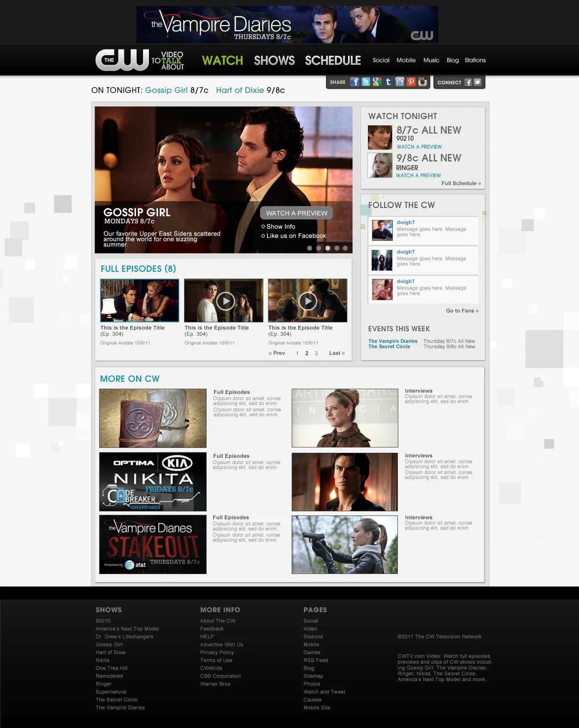
Task: Click the Vampire Diaries banner ad
Action: tap(287, 24)
